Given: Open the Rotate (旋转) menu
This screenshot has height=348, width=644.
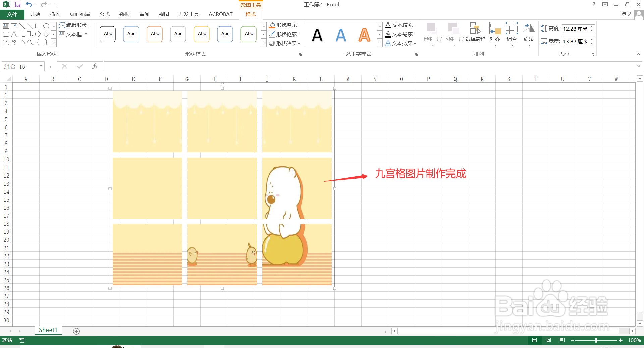Looking at the screenshot, I should (x=529, y=34).
